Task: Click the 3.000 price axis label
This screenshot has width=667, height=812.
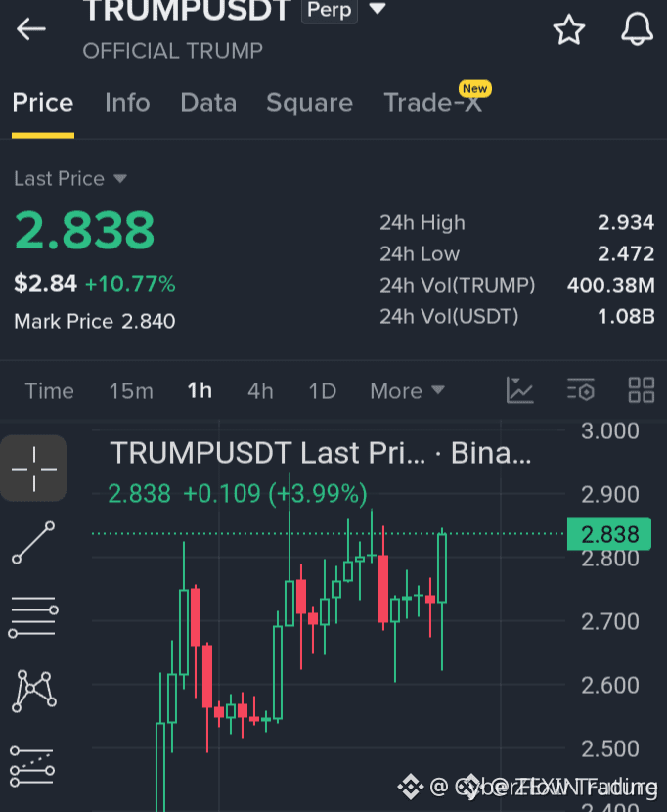Action: coord(610,431)
